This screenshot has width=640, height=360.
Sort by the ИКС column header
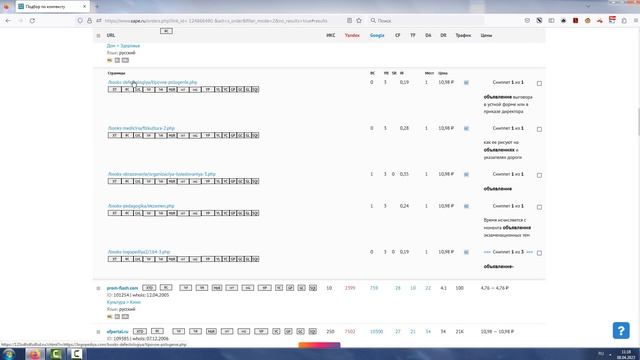(331, 36)
